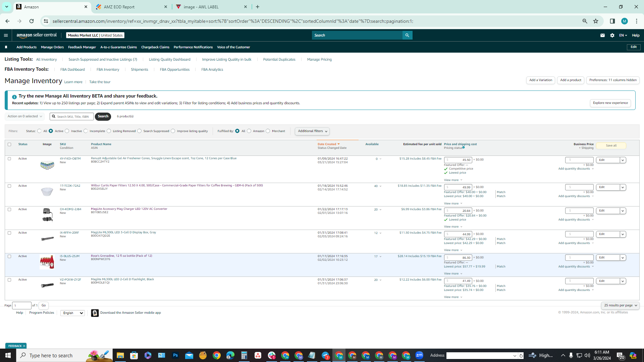This screenshot has width=644, height=362.
Task: Switch to the image - AWL LABEL tab
Action: [211, 7]
